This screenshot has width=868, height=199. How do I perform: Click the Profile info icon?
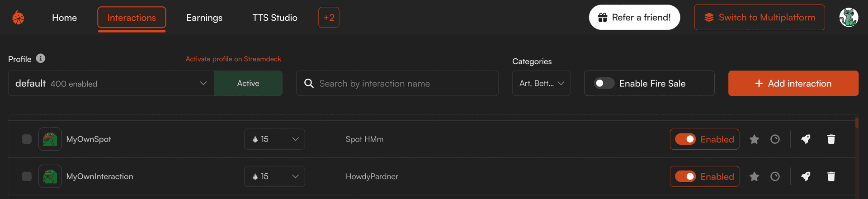[x=41, y=58]
